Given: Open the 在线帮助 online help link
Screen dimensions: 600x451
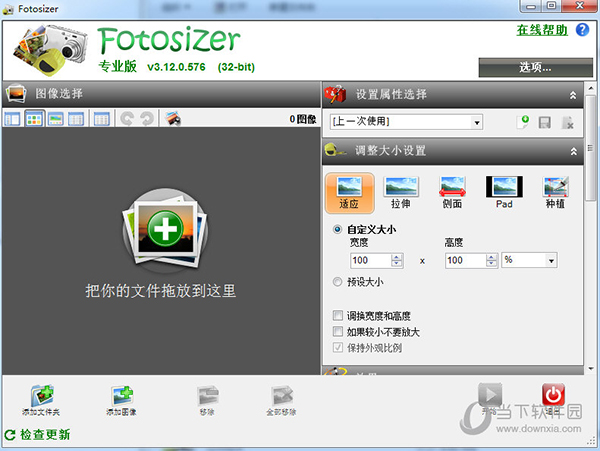Looking at the screenshot, I should 542,30.
